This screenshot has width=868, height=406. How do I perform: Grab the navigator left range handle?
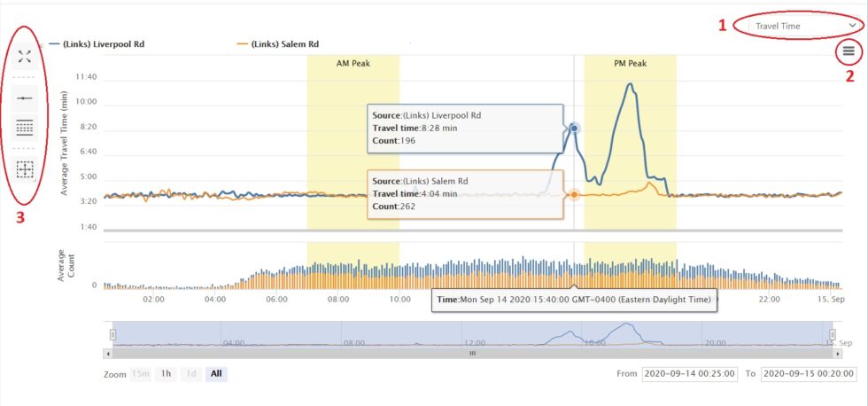tap(113, 334)
